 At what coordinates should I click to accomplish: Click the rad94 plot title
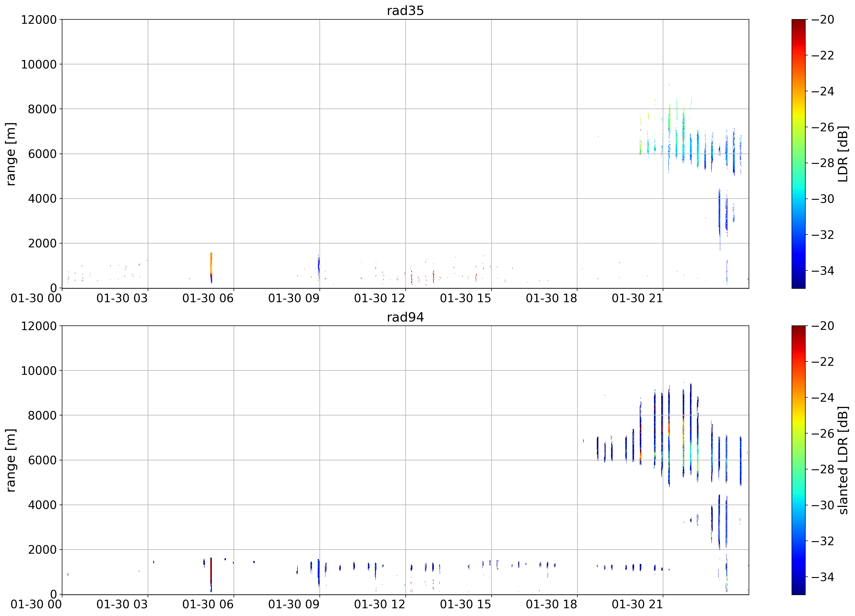pos(405,317)
